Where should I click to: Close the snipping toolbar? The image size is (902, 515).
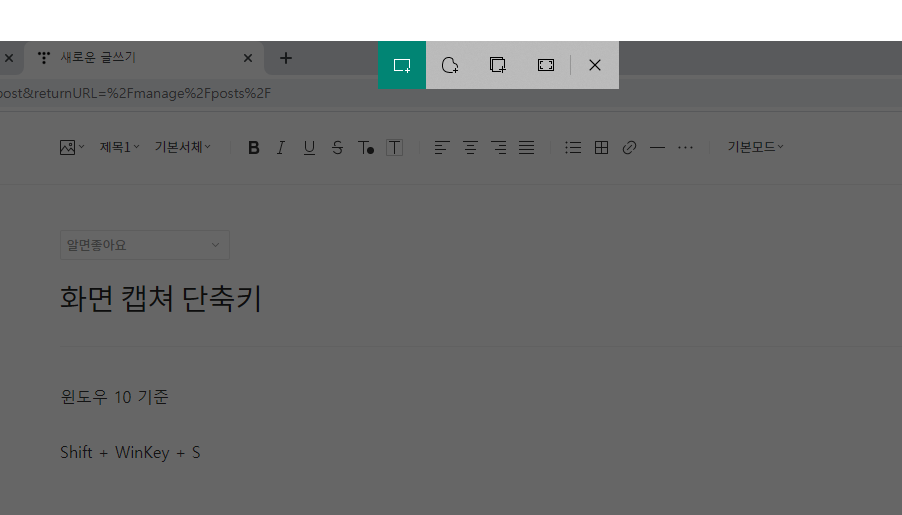coord(595,65)
